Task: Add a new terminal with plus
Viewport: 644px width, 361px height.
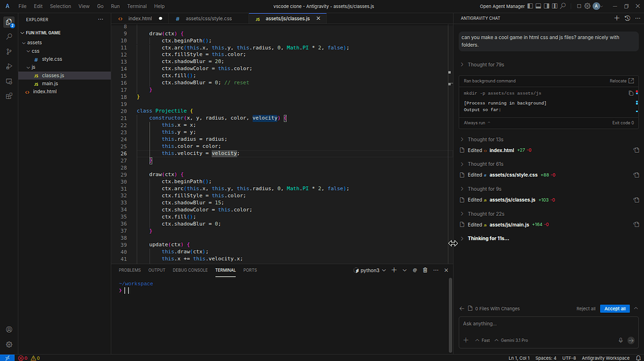Action: coord(394,270)
